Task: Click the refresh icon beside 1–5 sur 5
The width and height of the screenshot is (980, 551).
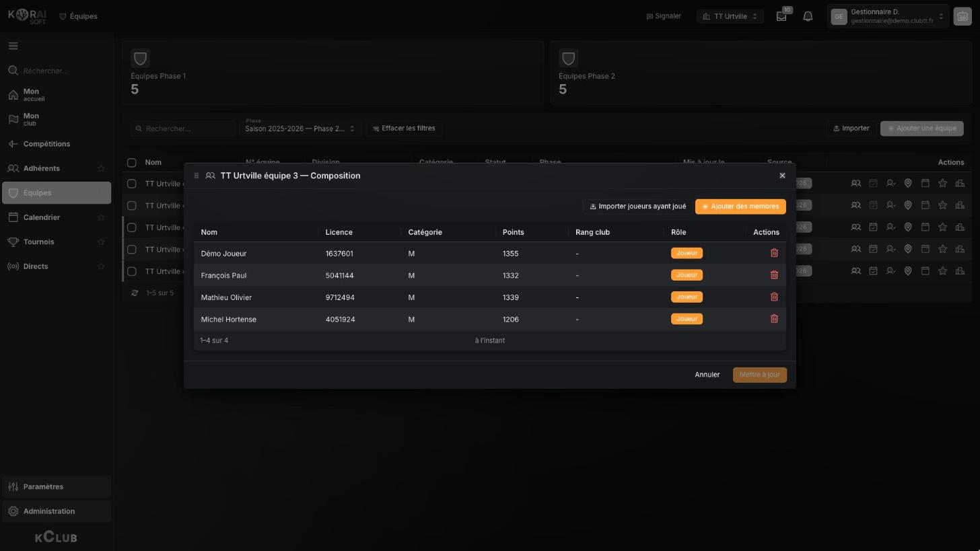Action: 135,293
